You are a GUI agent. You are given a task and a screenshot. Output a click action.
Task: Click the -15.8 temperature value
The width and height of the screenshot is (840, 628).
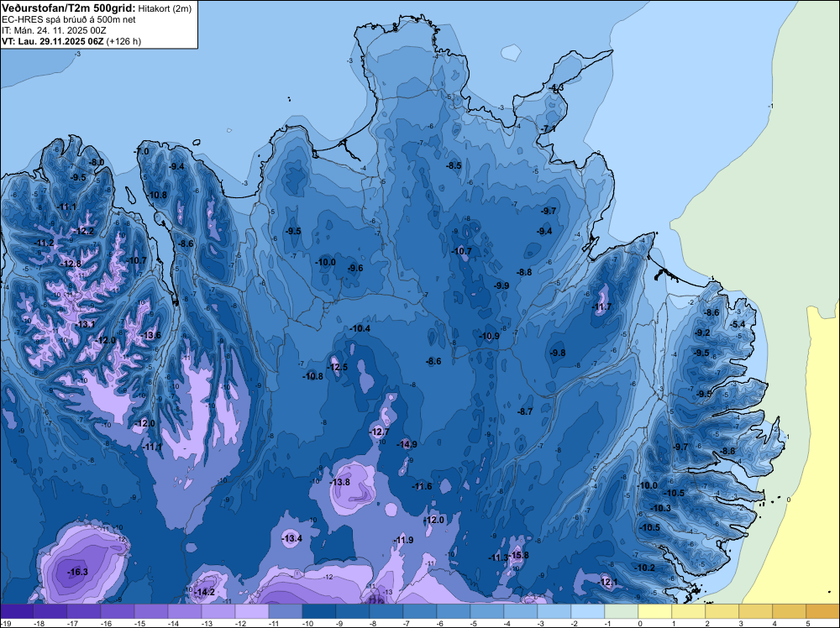519,555
